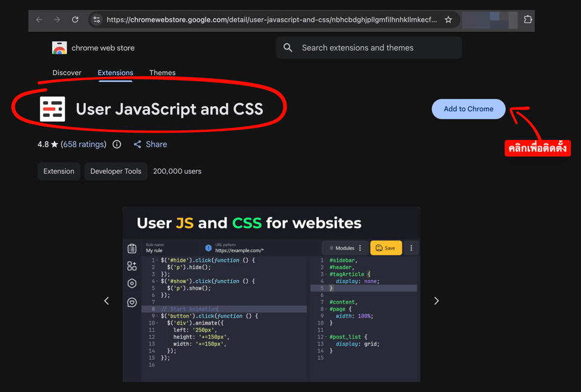
Task: Click the "$('p').show();" code line
Action: tap(189, 288)
